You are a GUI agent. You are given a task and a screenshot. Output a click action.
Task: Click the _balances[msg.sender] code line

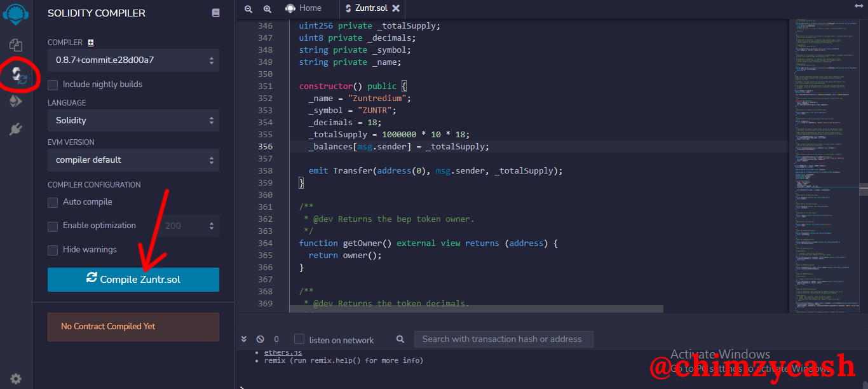[x=399, y=147]
